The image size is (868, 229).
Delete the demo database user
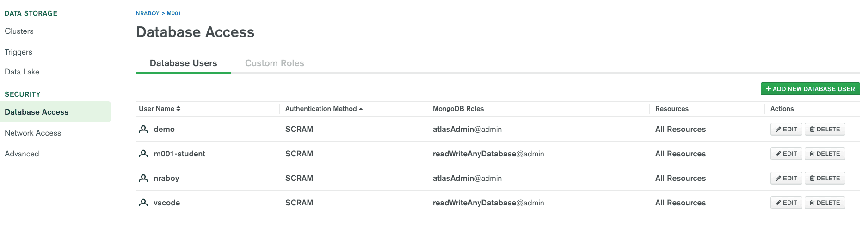coord(825,129)
